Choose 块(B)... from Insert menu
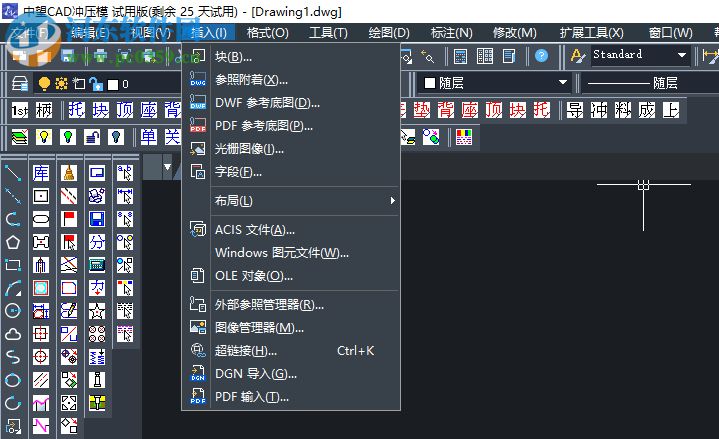 (291, 57)
